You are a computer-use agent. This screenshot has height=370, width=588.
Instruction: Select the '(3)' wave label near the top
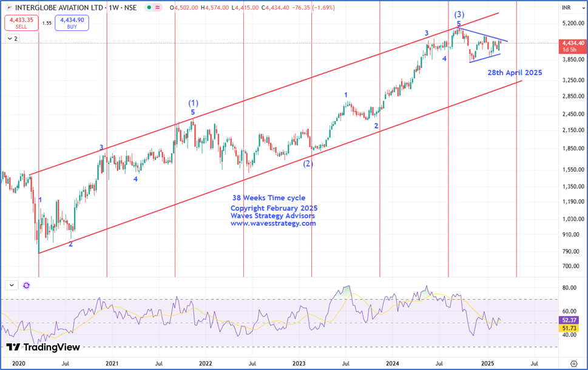pyautogui.click(x=459, y=15)
